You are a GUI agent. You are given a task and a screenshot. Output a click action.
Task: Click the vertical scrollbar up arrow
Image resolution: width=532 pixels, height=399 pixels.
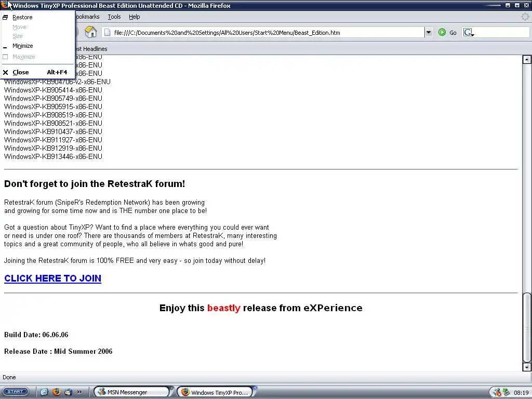tap(527, 60)
